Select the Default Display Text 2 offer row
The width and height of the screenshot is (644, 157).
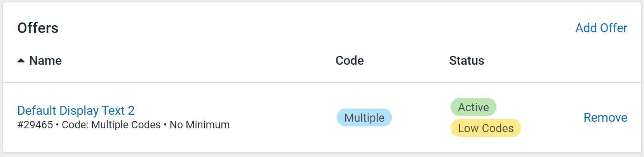click(322, 117)
